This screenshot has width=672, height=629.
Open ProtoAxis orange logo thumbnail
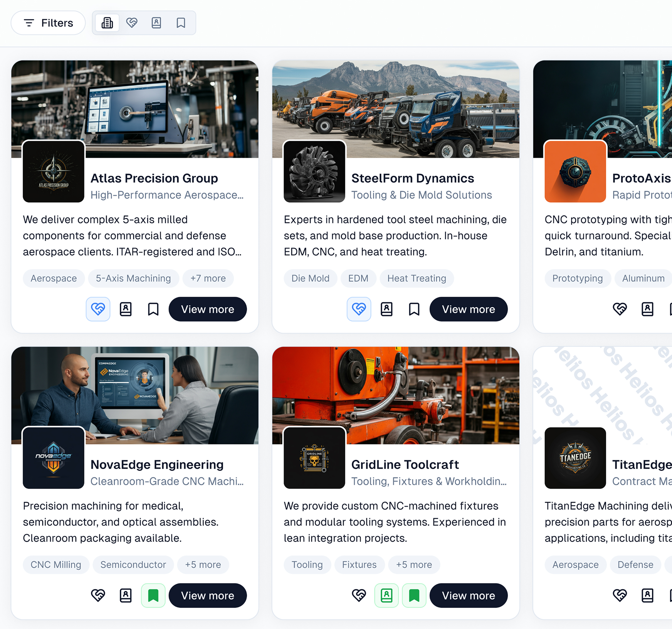click(x=575, y=172)
